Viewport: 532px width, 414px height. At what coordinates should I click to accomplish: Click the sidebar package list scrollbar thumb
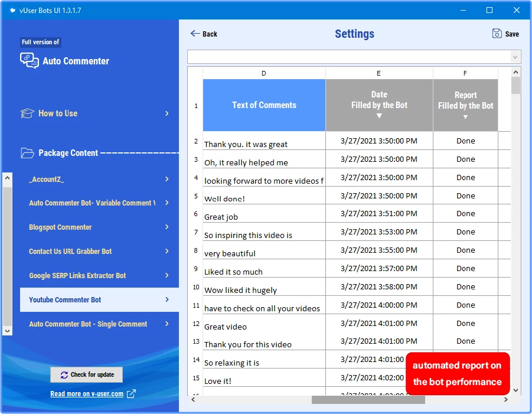7,256
